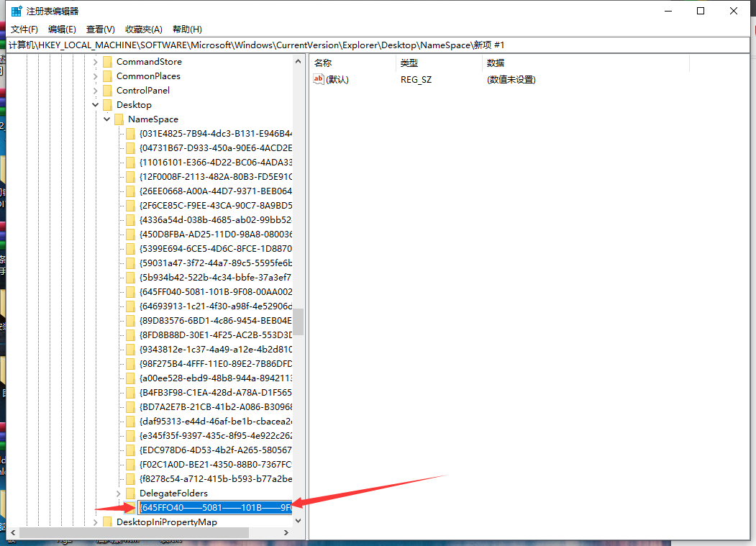
Task: Select the {98F275B4-4FFF key
Action: pos(216,364)
